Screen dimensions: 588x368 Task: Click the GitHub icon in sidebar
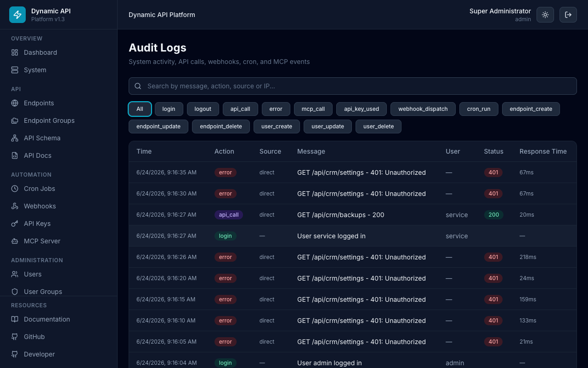[15, 337]
